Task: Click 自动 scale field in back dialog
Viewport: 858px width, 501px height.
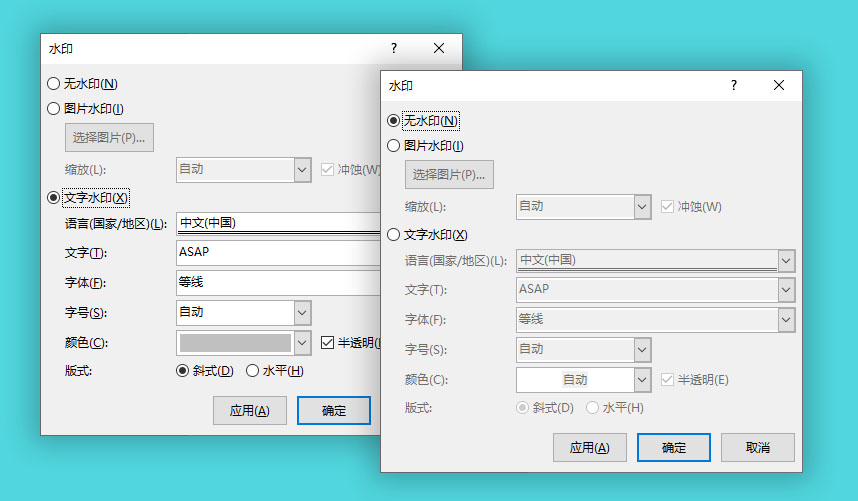Action: click(235, 170)
